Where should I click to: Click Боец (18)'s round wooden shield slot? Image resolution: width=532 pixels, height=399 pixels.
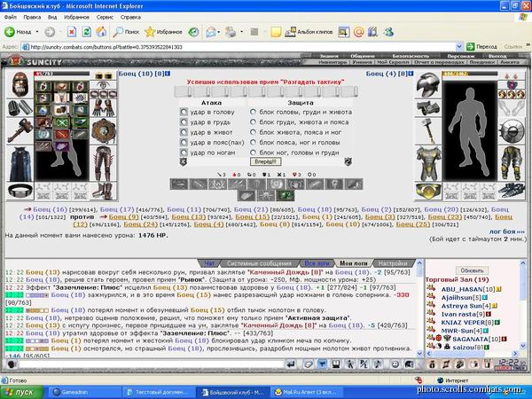point(104,131)
